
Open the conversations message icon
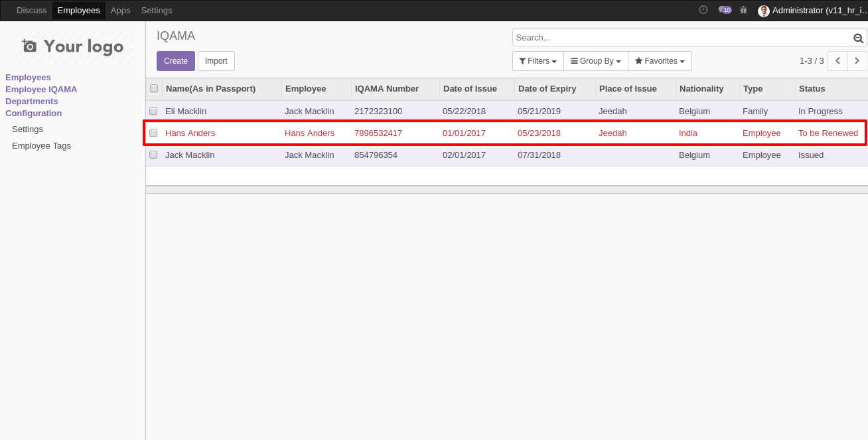(724, 10)
